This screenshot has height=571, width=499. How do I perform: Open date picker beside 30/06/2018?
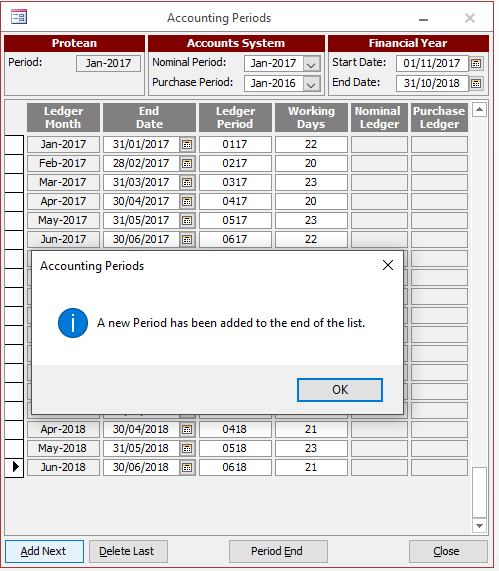click(187, 467)
